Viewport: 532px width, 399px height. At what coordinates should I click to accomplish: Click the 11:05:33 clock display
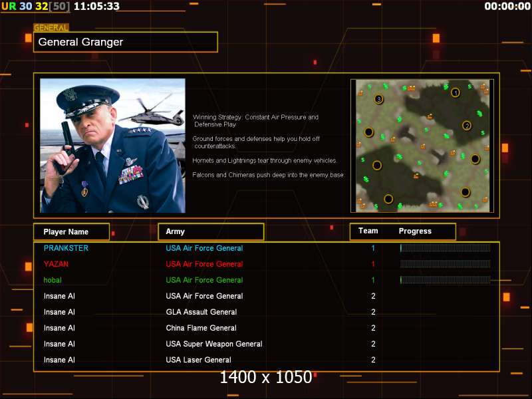tap(96, 6)
